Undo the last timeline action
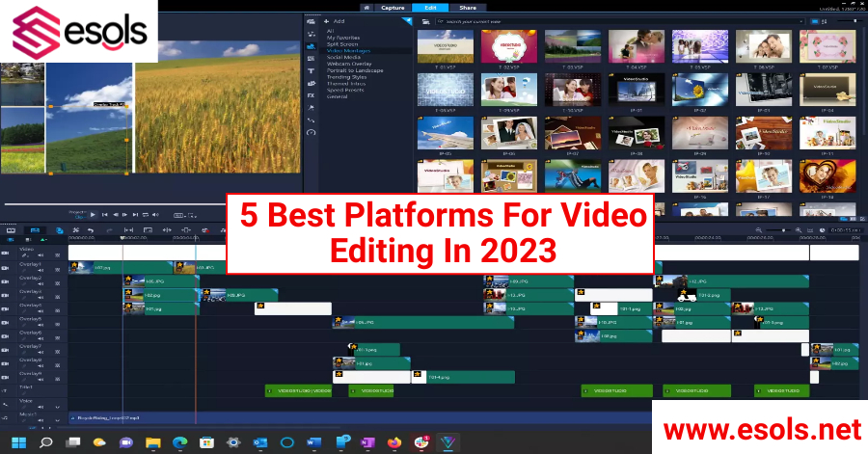868x454 pixels. pos(91,230)
